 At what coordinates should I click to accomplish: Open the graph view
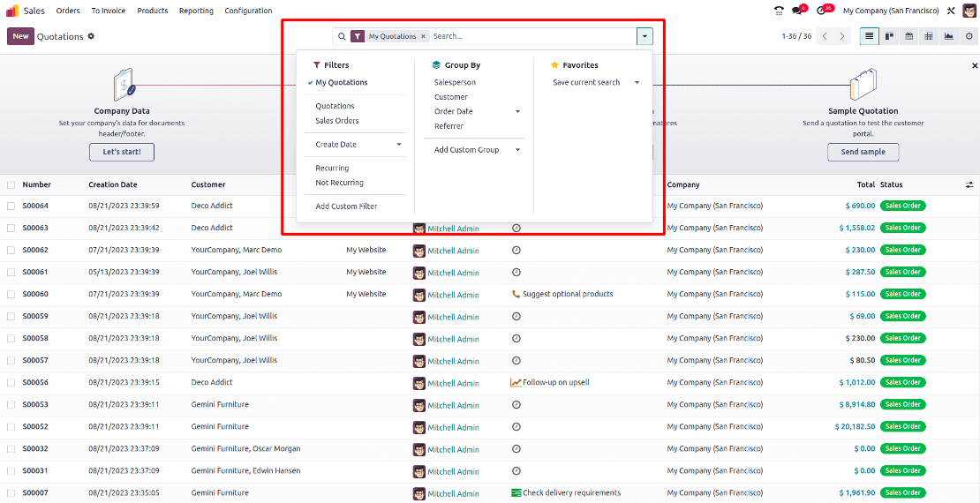point(948,36)
